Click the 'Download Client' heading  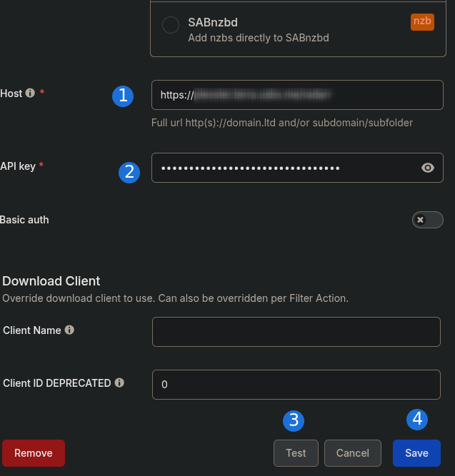pyautogui.click(x=51, y=281)
